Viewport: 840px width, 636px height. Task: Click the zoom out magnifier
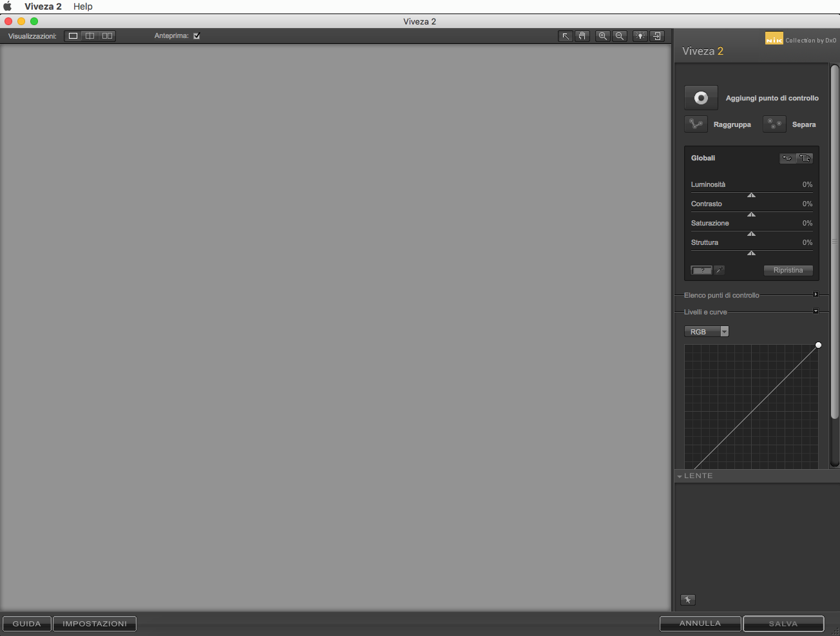(620, 36)
